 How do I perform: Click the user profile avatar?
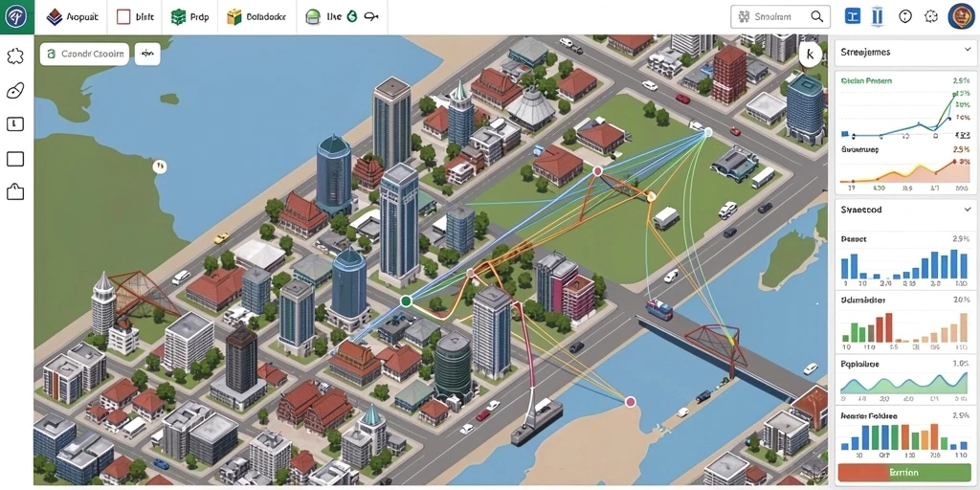point(961,17)
